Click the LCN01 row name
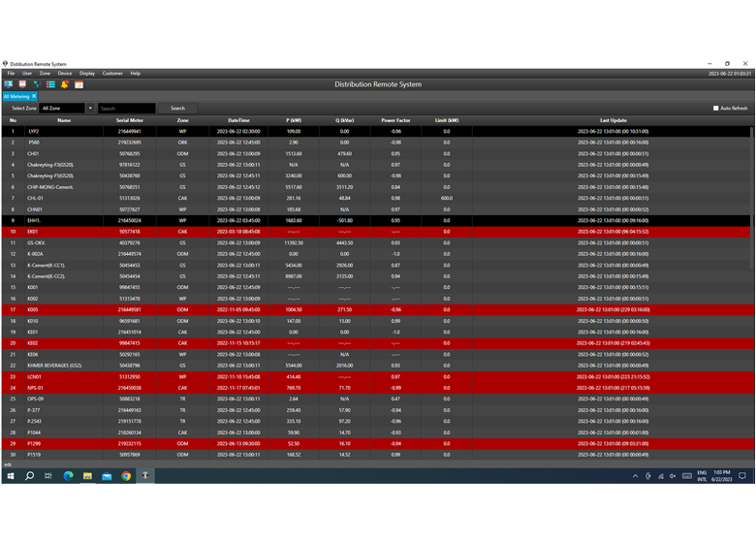Image resolution: width=756 pixels, height=543 pixels. point(34,377)
